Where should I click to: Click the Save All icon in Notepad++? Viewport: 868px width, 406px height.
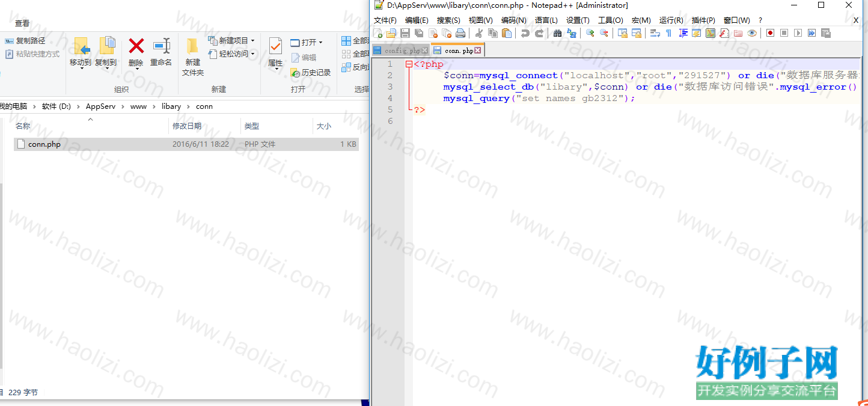tap(419, 33)
